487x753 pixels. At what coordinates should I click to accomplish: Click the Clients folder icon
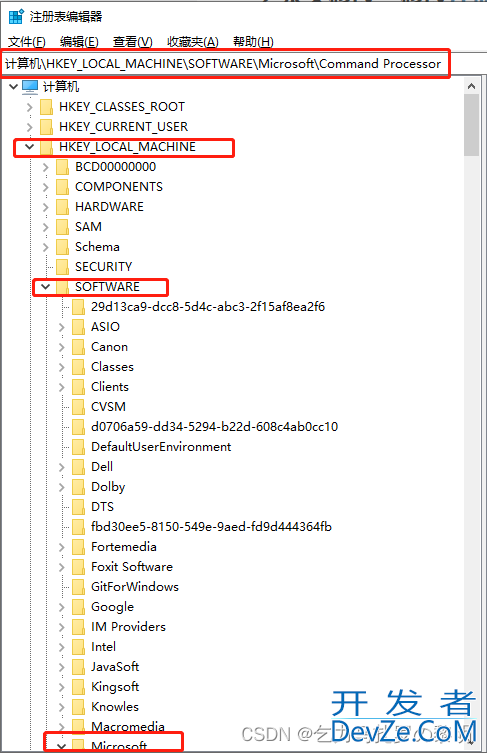(78, 387)
